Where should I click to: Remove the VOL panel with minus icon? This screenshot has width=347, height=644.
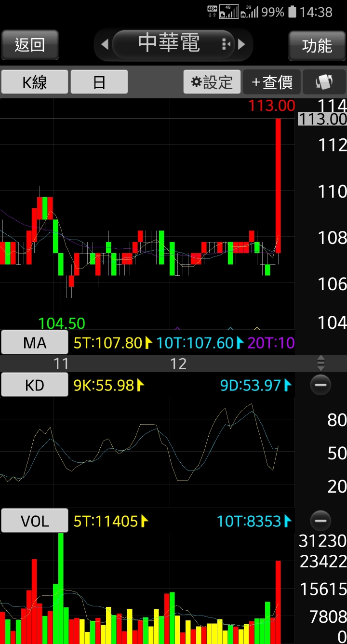click(x=320, y=521)
